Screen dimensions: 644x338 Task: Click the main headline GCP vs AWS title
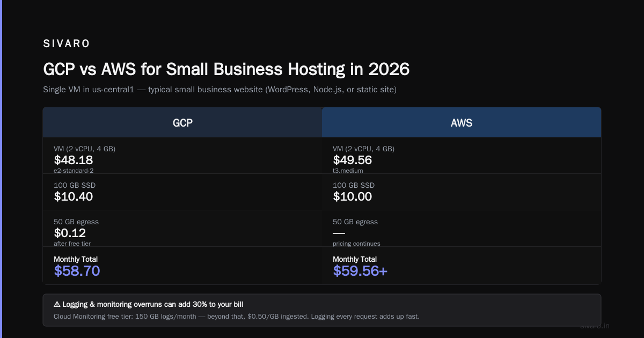pos(226,69)
